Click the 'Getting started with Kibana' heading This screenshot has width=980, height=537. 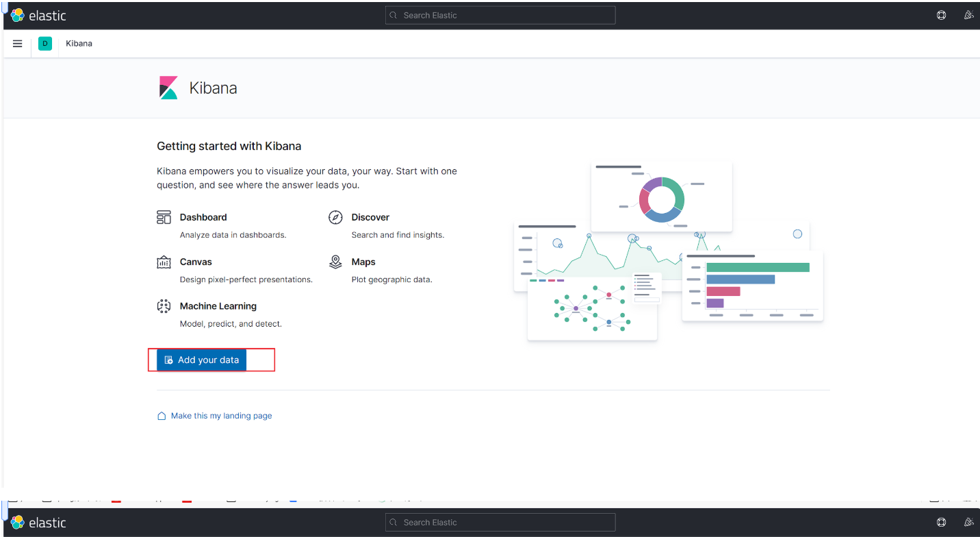(229, 146)
